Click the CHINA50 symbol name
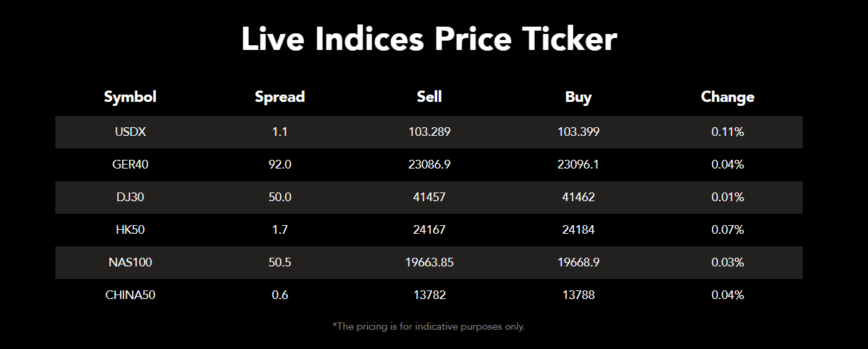 click(130, 295)
